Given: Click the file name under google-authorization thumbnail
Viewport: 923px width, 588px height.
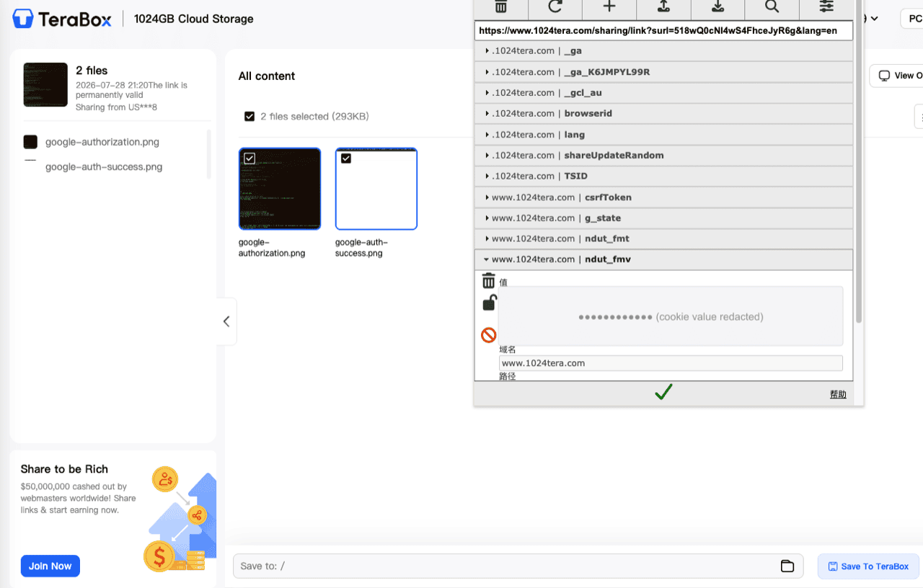Looking at the screenshot, I should pos(272,248).
